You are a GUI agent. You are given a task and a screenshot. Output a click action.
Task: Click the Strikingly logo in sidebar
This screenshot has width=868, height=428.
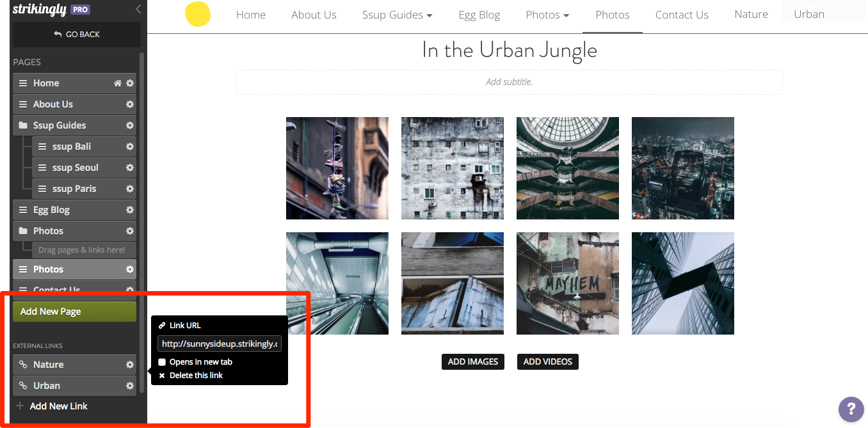pos(40,10)
